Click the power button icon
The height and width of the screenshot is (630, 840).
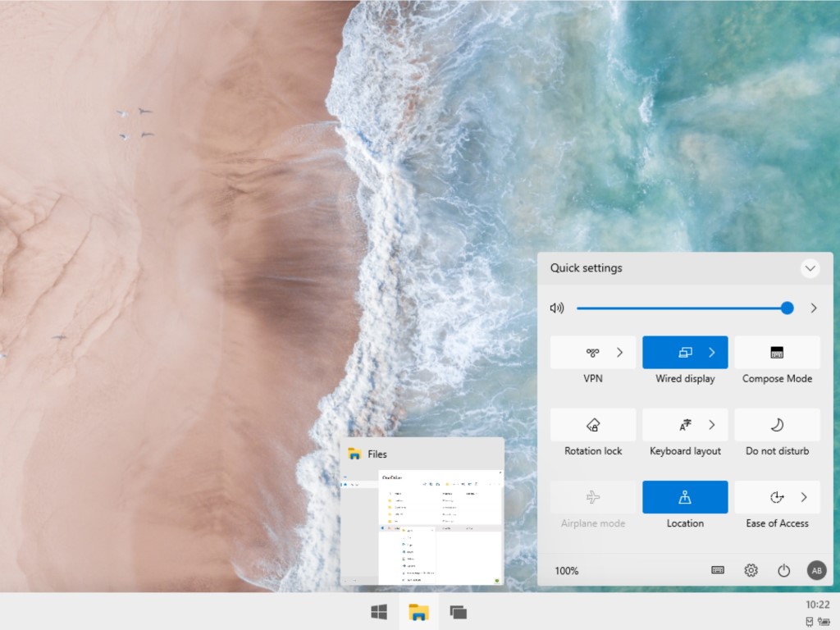(x=783, y=571)
